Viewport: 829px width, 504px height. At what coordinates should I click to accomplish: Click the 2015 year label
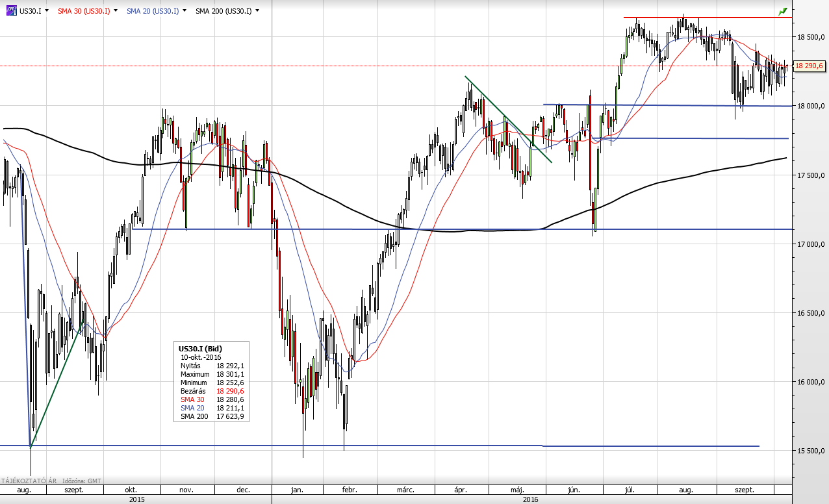tap(137, 499)
